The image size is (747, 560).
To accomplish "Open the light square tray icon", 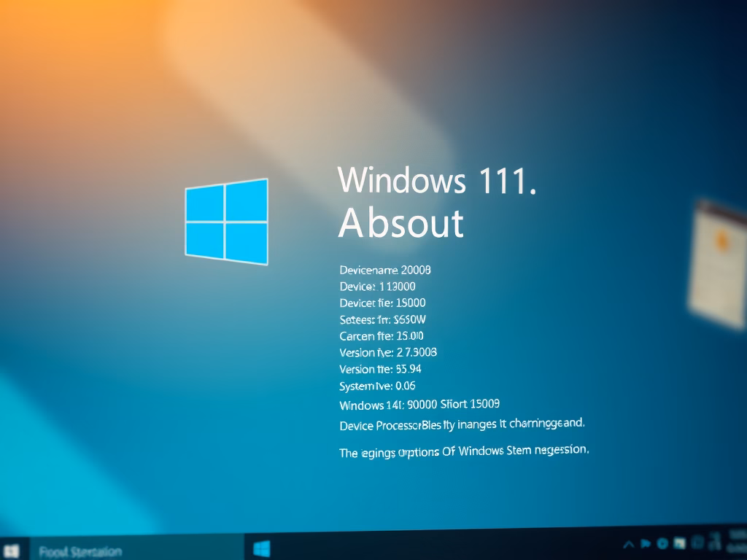I will click(680, 542).
